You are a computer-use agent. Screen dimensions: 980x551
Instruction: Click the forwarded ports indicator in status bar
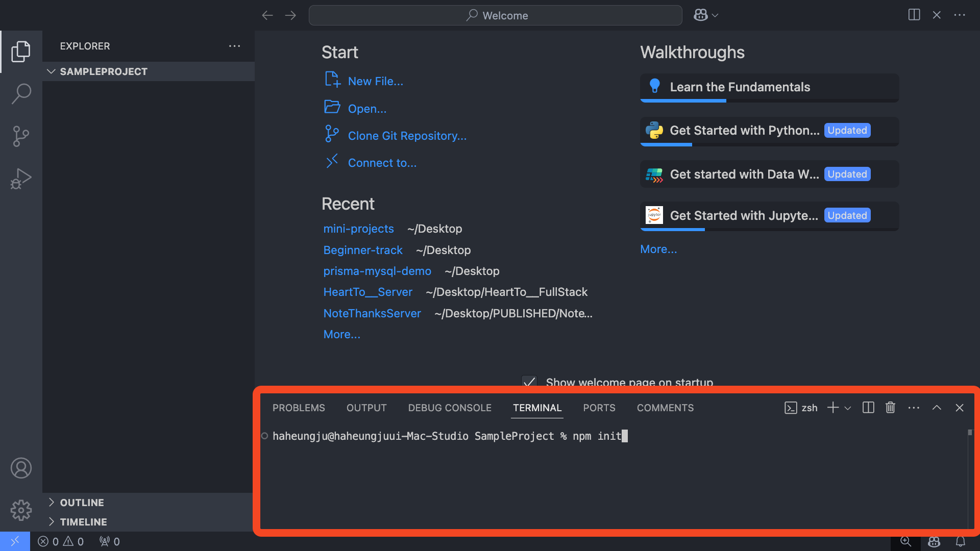click(x=110, y=541)
